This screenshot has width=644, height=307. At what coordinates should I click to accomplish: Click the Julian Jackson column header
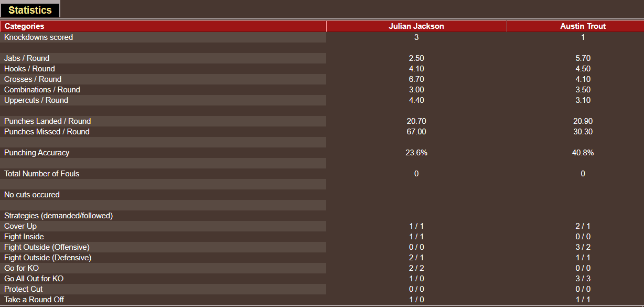pos(416,26)
